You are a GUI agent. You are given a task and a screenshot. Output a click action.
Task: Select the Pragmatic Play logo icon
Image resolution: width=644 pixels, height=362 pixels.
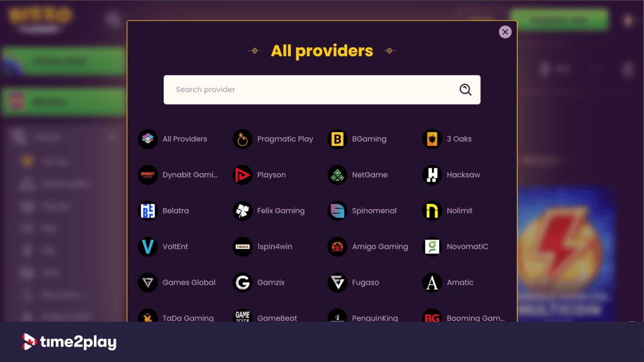(243, 139)
